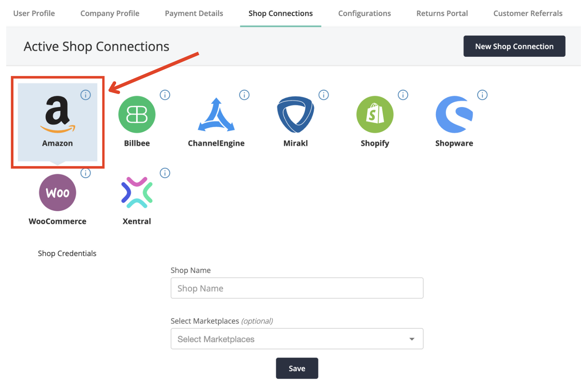
Task: Click the Billbee label text
Action: 137,143
